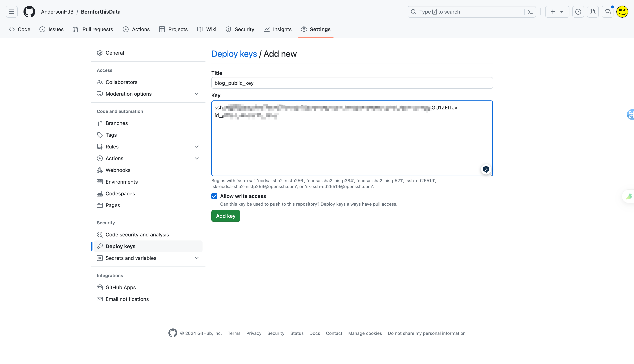Open the AndersonHJB owner link
The height and width of the screenshot is (364, 634).
click(x=57, y=12)
